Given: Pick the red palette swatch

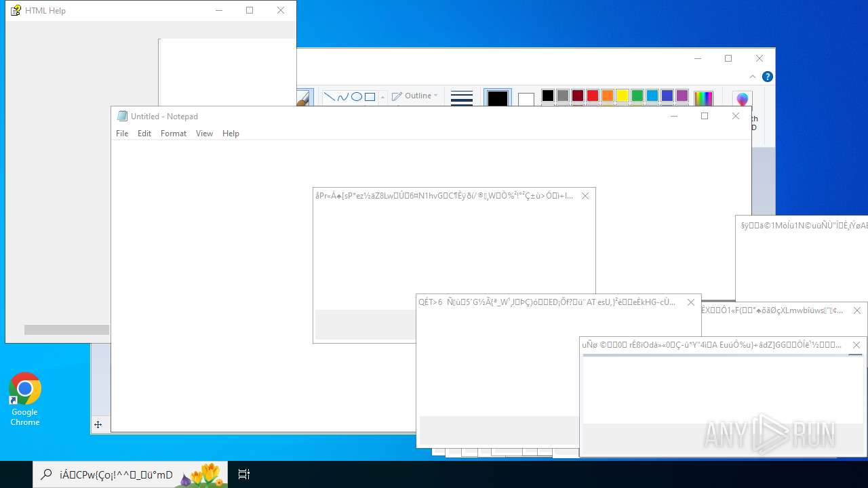Looking at the screenshot, I should [x=593, y=96].
